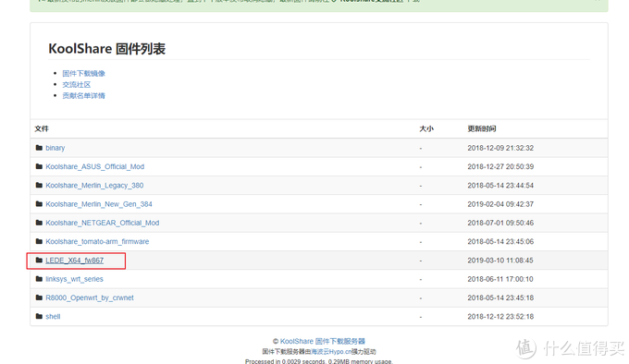Click the 更新时间 column header
The width and height of the screenshot is (629, 364).
(x=481, y=128)
